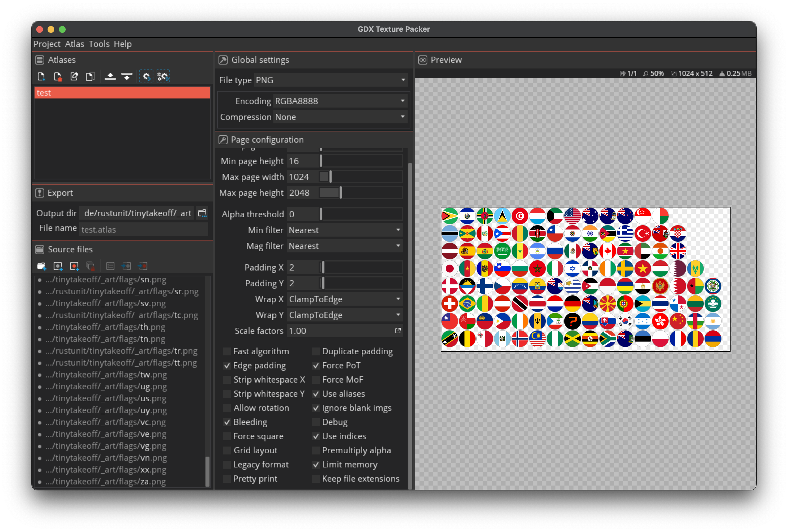Screen dimensions: 788x532
Task: Click the remove source file icon
Action: [91, 265]
